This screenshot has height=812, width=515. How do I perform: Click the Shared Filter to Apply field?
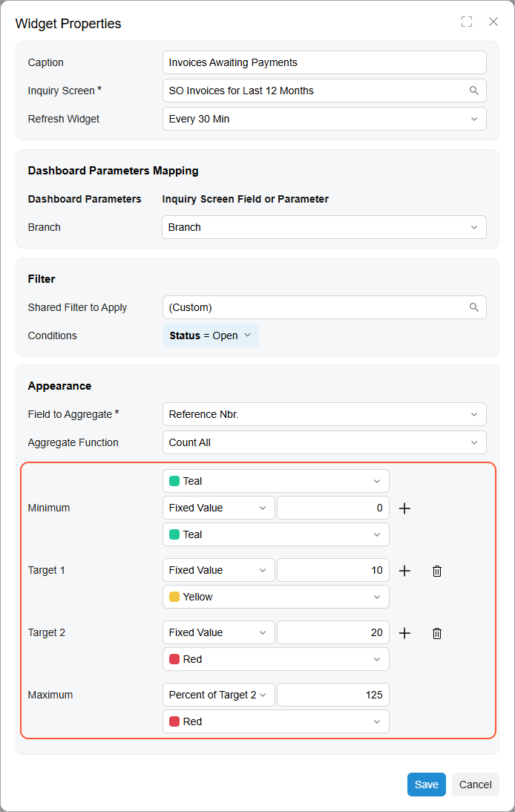tap(324, 307)
